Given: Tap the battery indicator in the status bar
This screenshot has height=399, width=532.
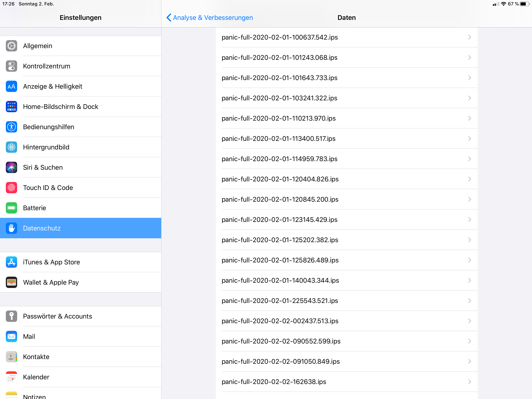Looking at the screenshot, I should coord(524,4).
